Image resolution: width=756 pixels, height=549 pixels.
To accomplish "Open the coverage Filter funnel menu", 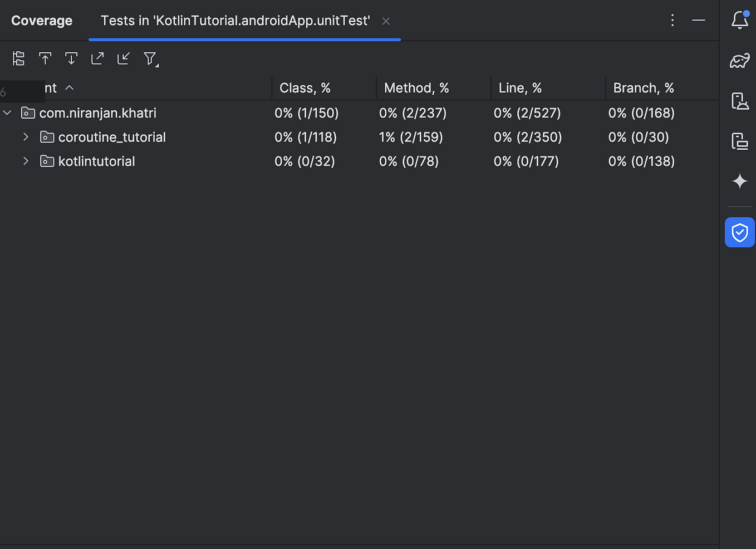I will point(150,58).
